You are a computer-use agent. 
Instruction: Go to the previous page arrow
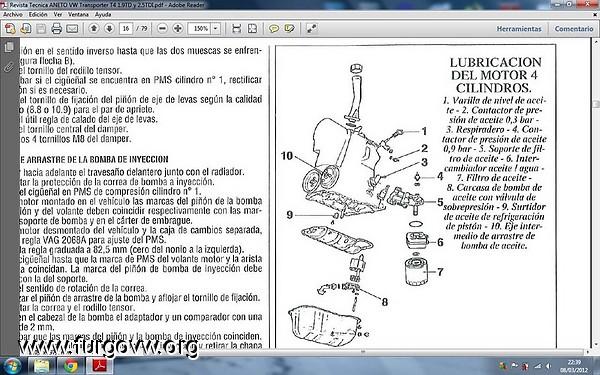(x=94, y=28)
